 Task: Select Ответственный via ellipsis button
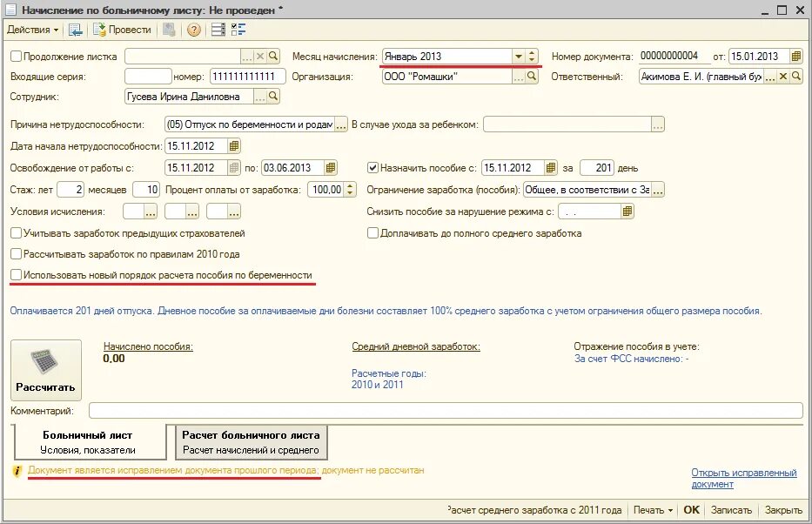770,77
